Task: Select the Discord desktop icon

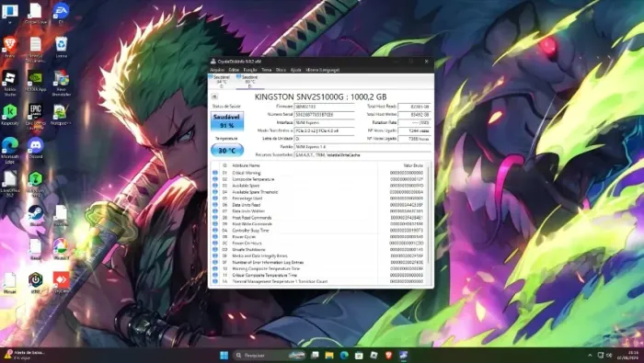Action: click(x=36, y=148)
